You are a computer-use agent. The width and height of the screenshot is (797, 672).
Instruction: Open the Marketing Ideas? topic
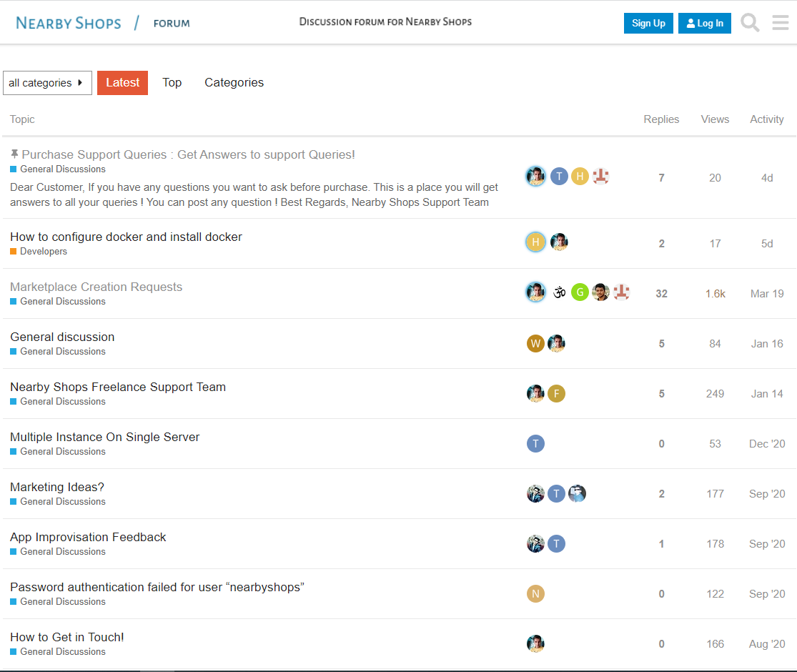57,487
